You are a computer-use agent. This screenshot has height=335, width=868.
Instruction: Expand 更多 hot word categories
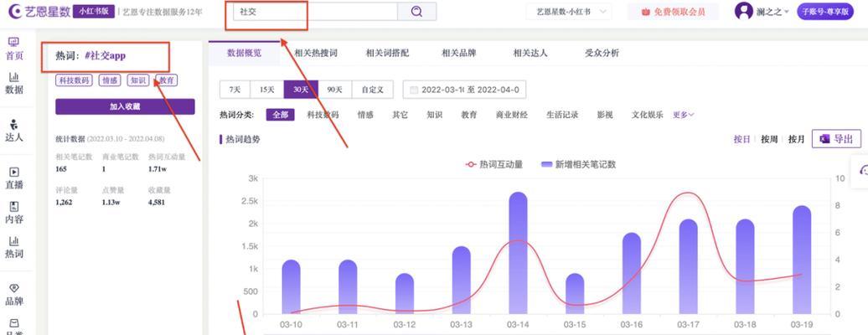coord(683,115)
